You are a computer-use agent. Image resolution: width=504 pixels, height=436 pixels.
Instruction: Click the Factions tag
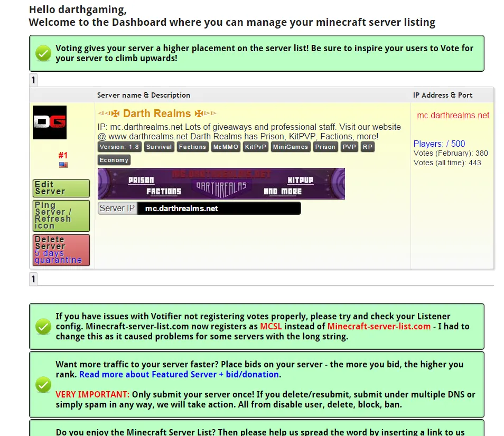click(x=192, y=147)
